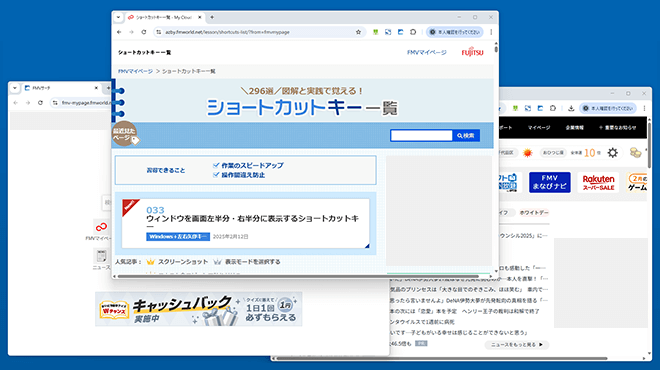Click green extension icon in right window

[x=515, y=109]
